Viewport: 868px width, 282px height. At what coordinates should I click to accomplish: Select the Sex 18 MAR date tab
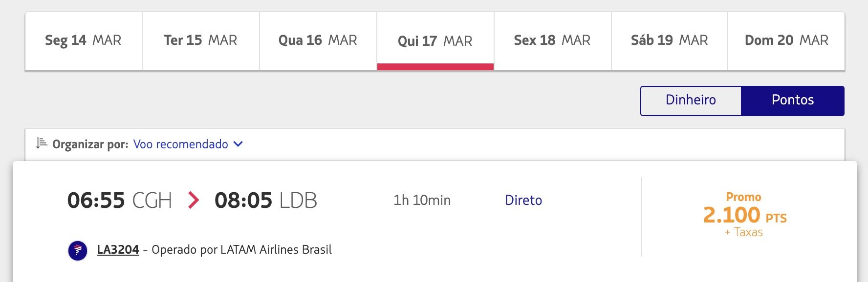[553, 41]
